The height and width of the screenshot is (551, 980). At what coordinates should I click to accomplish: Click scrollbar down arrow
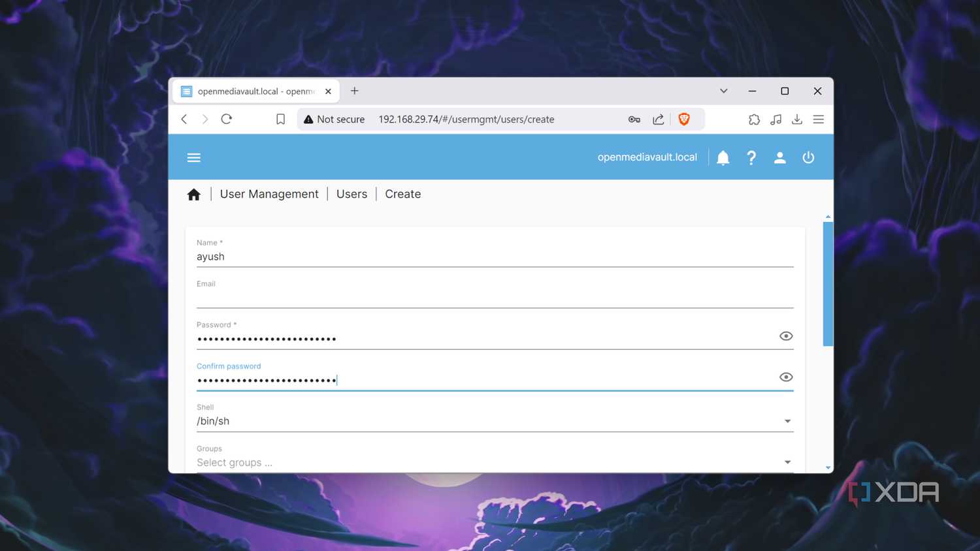click(x=828, y=467)
